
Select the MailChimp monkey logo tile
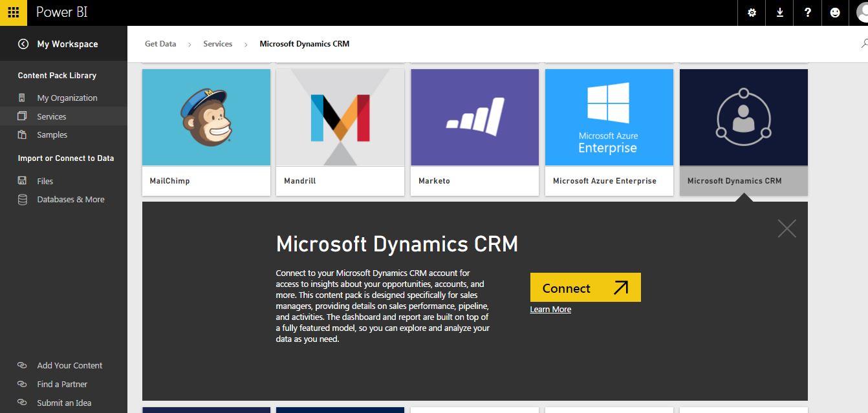pos(206,117)
